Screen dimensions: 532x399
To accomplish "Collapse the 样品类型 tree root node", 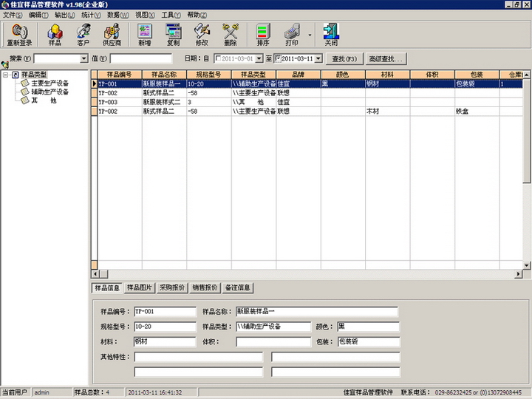I will [6, 75].
